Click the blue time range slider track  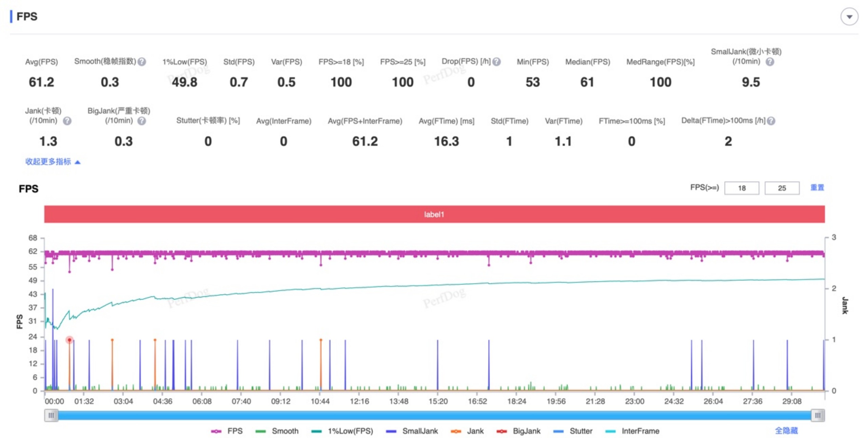pos(434,415)
